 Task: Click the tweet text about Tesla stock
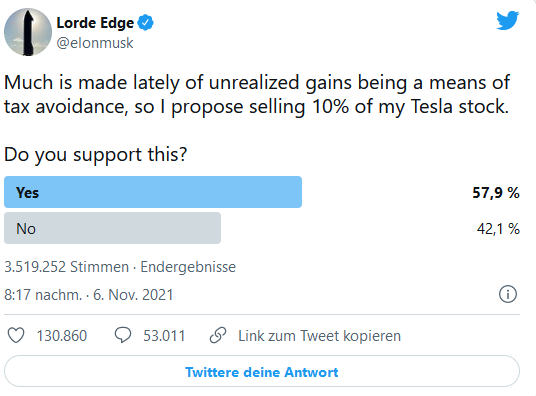(x=257, y=94)
